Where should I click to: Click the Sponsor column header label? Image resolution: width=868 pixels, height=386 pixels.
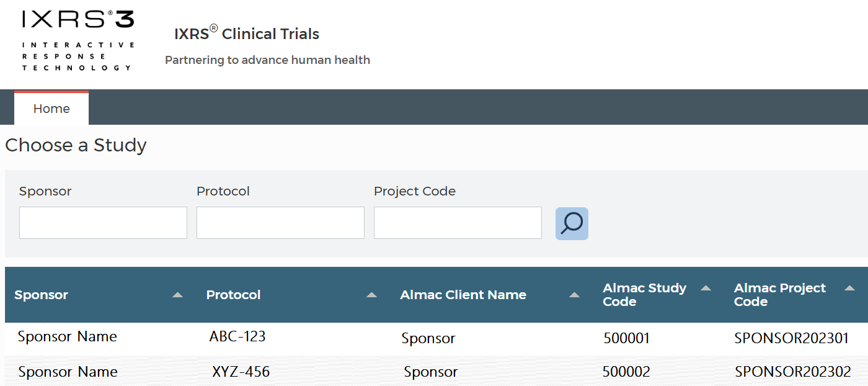pos(42,295)
